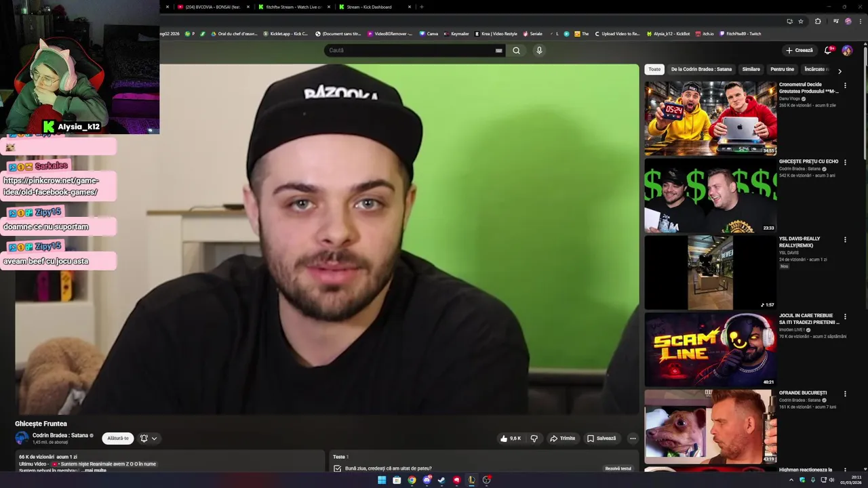
Task: Click the pinkcrow.net link in chat overlay
Action: [51, 186]
